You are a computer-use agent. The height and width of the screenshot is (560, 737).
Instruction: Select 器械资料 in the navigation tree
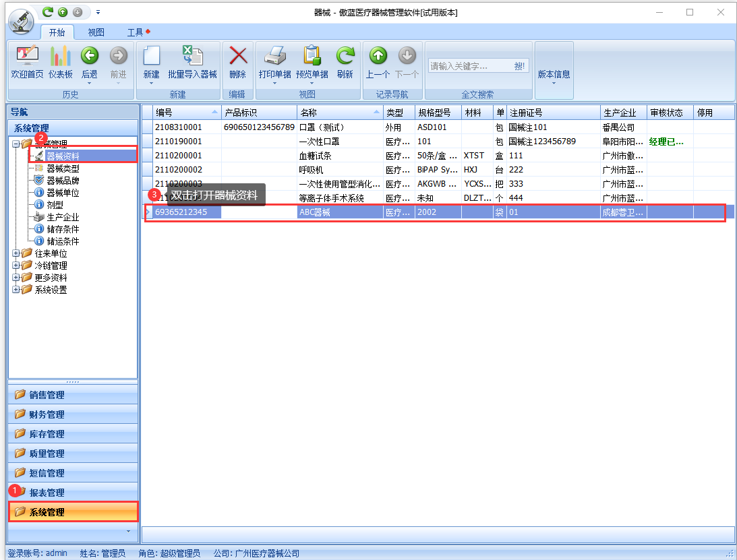coord(63,156)
